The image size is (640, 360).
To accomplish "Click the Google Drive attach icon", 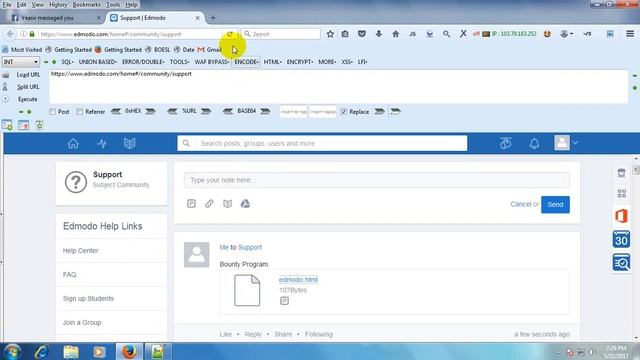I will (x=245, y=203).
